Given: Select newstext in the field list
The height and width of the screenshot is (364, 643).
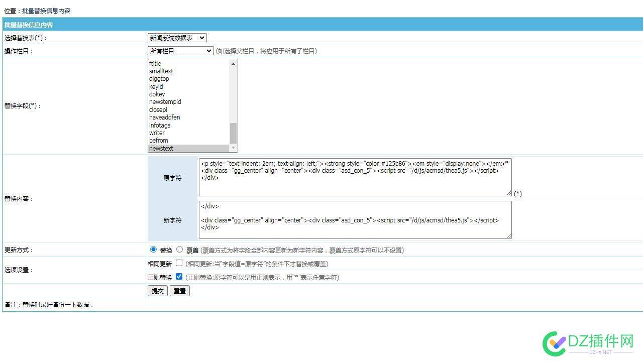Looking at the screenshot, I should tap(188, 149).
